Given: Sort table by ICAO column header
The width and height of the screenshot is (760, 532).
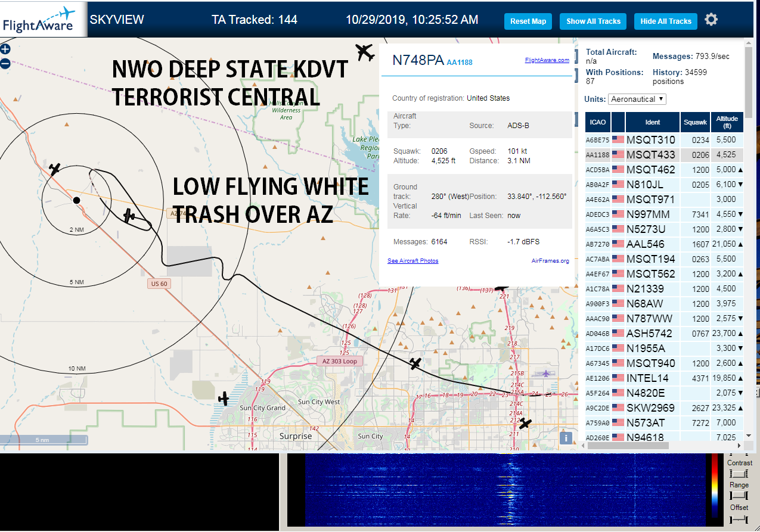Looking at the screenshot, I should pyautogui.click(x=598, y=122).
